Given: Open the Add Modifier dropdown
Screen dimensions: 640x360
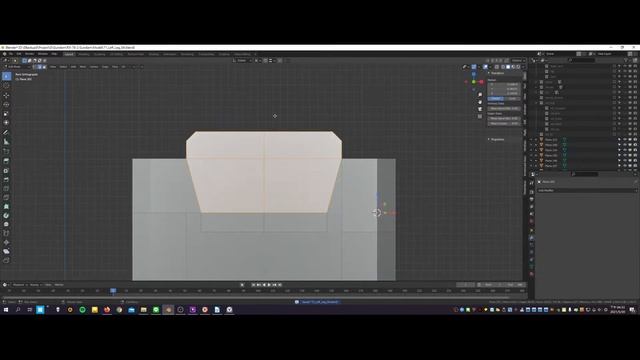Looking at the screenshot, I should [x=586, y=190].
